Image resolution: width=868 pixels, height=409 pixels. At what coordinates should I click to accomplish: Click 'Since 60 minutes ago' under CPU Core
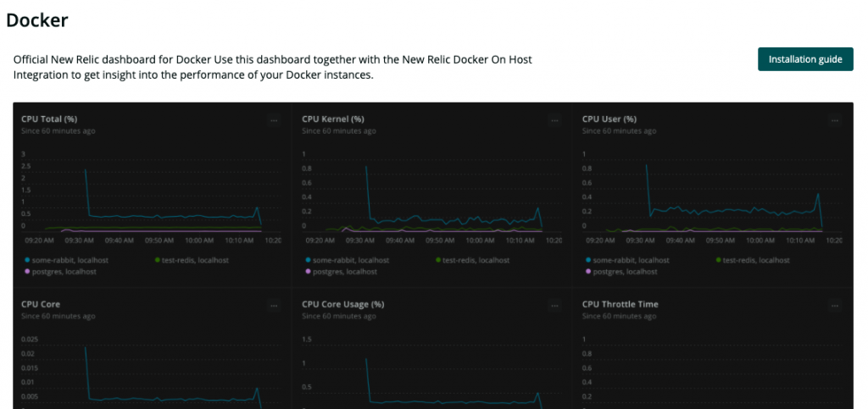tap(58, 316)
